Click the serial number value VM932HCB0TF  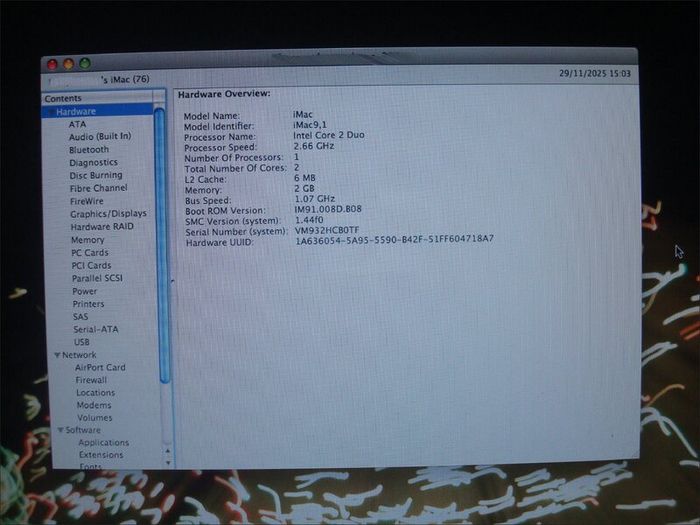[327, 230]
